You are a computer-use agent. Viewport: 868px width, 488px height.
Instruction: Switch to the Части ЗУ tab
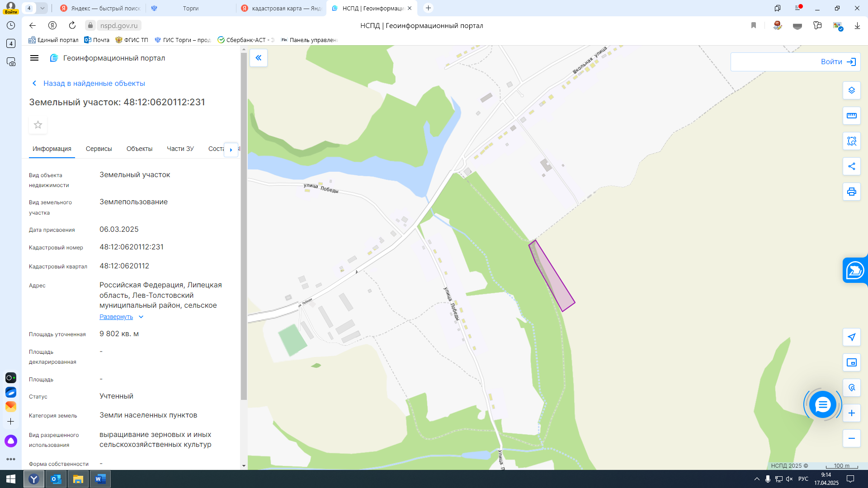click(x=180, y=149)
